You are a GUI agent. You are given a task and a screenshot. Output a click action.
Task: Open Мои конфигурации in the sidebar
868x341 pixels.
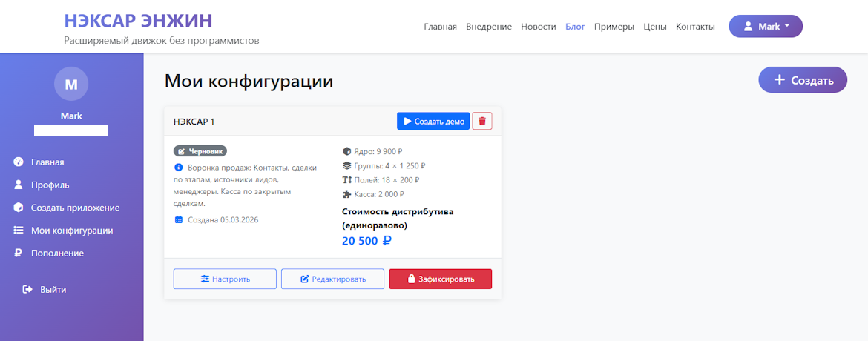pos(72,231)
